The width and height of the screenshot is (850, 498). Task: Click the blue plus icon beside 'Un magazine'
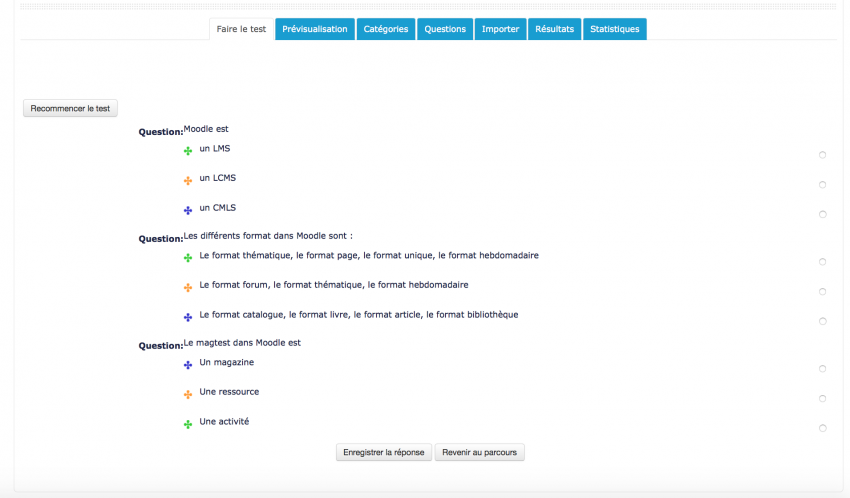[188, 365]
